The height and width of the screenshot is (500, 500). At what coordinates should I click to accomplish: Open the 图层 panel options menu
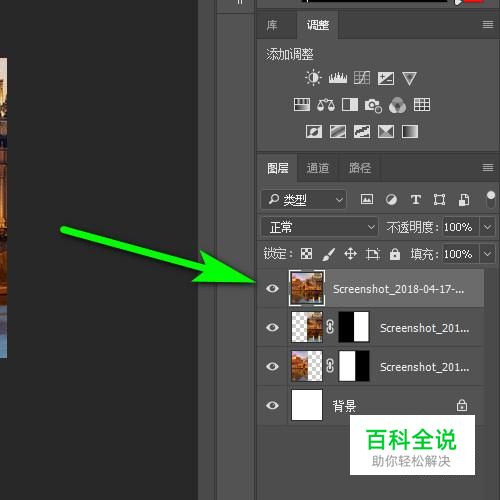coord(488,167)
